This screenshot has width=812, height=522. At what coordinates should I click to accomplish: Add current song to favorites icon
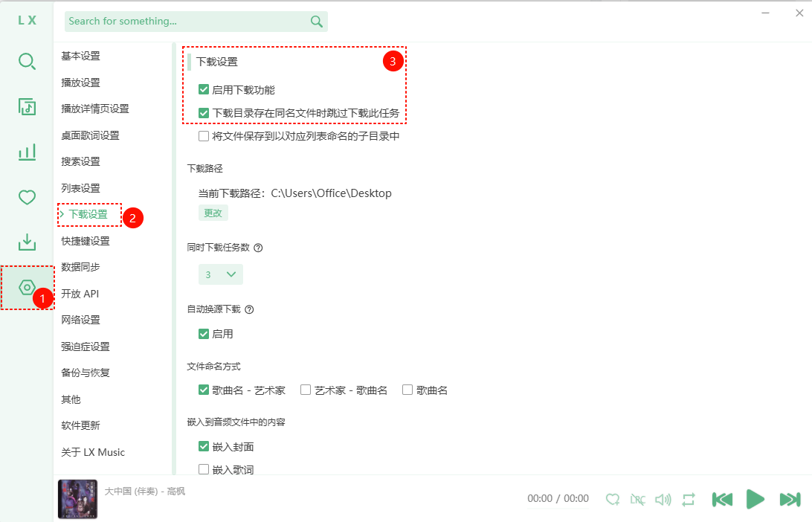click(612, 499)
